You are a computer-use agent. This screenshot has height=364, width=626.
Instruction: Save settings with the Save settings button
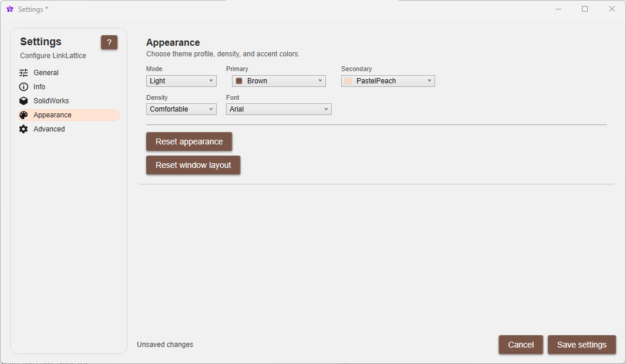(581, 345)
